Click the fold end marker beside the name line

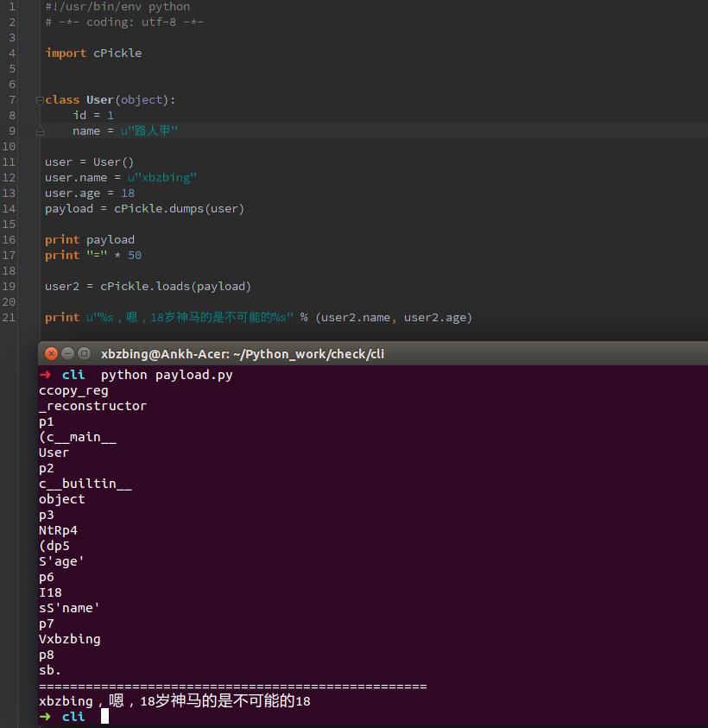coord(40,131)
